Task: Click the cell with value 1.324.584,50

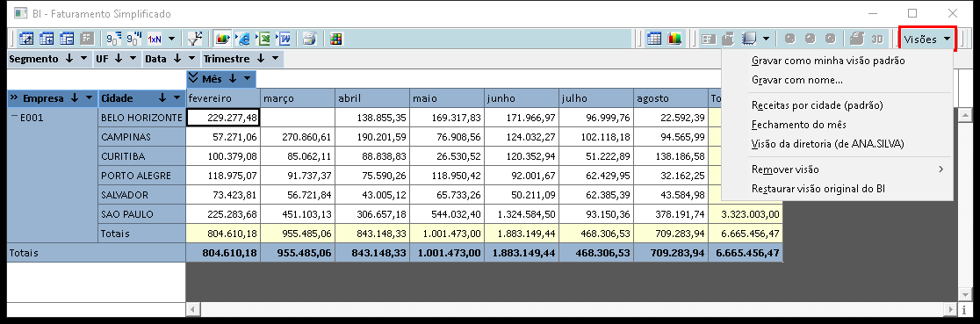Action: point(522,214)
